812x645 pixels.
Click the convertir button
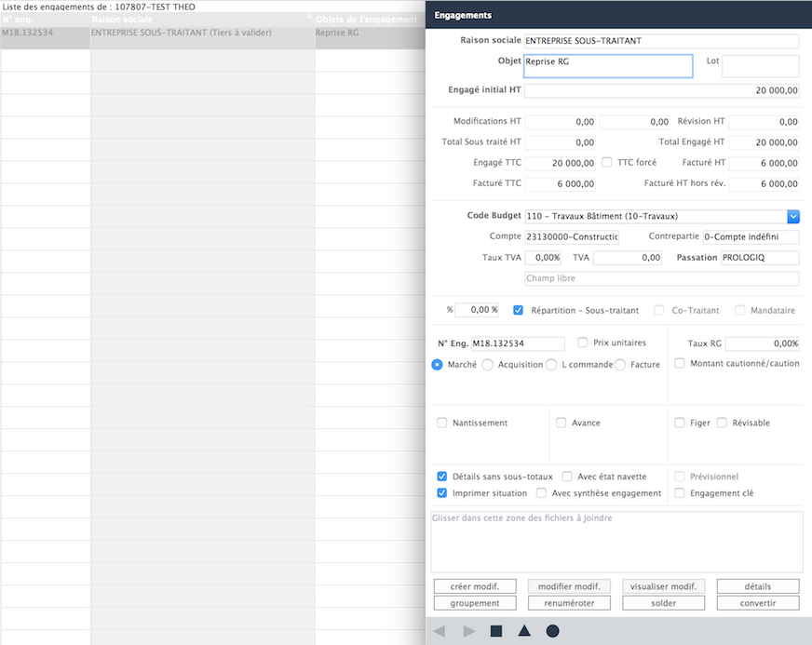click(x=758, y=603)
